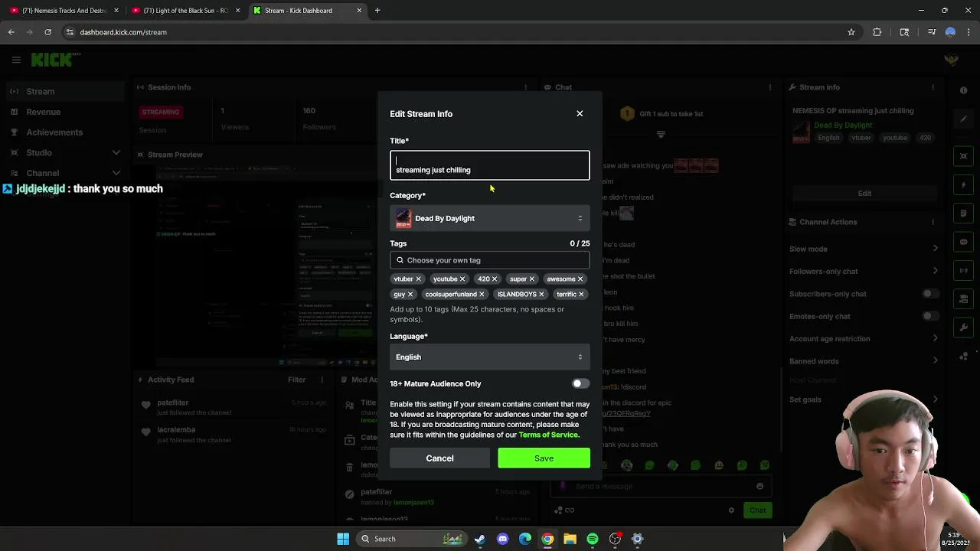This screenshot has height=551, width=980.
Task: Open Discord from the taskbar
Action: [502, 539]
